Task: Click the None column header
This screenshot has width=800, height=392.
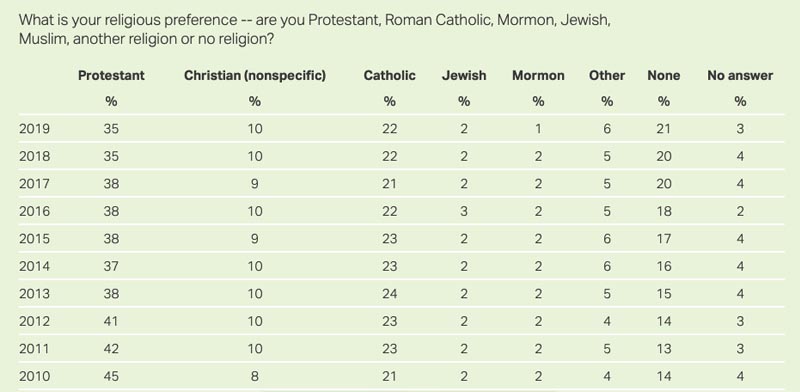Action: click(663, 76)
